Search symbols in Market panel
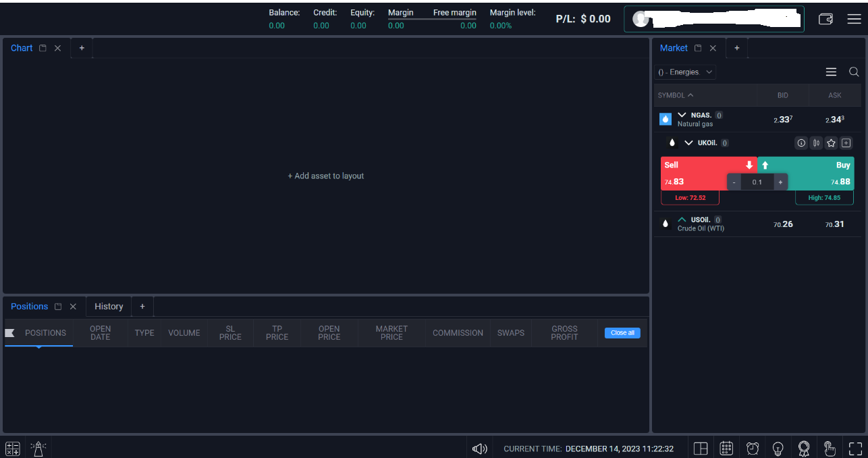Screen dimensions: 868x458 (854, 72)
